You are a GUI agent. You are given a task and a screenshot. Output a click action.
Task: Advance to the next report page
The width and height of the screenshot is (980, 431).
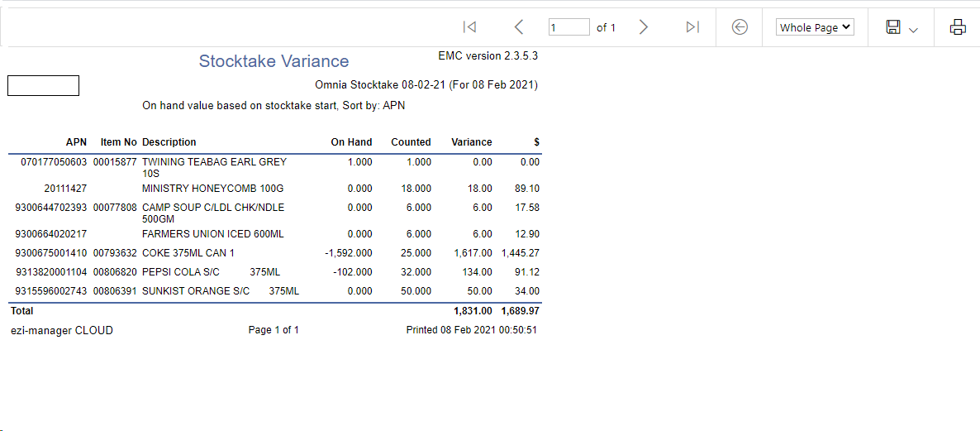644,27
